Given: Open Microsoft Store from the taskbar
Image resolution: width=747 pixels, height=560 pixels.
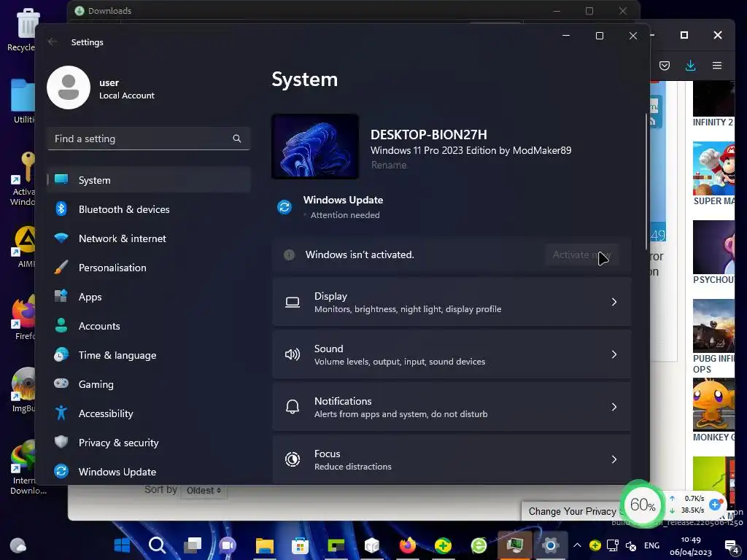Looking at the screenshot, I should pos(300,545).
